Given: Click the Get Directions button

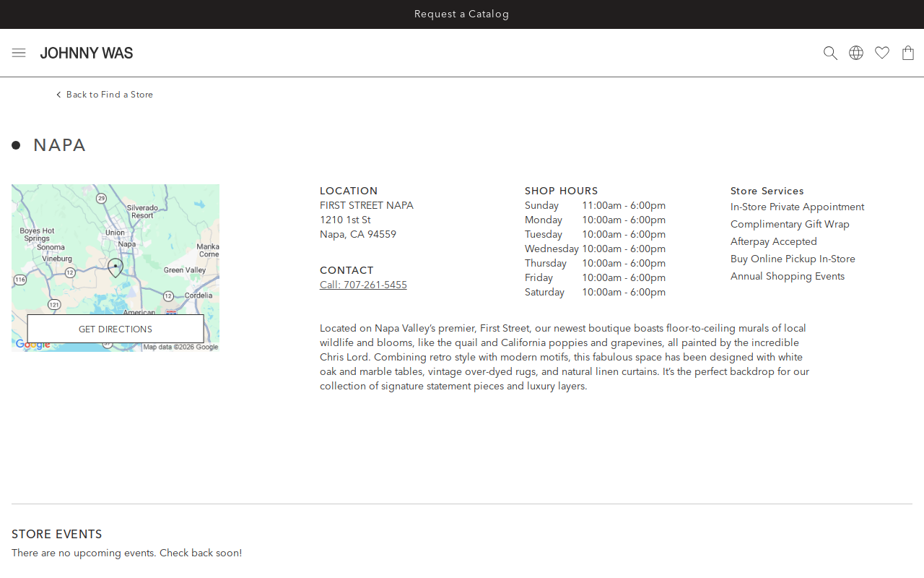Looking at the screenshot, I should [115, 329].
